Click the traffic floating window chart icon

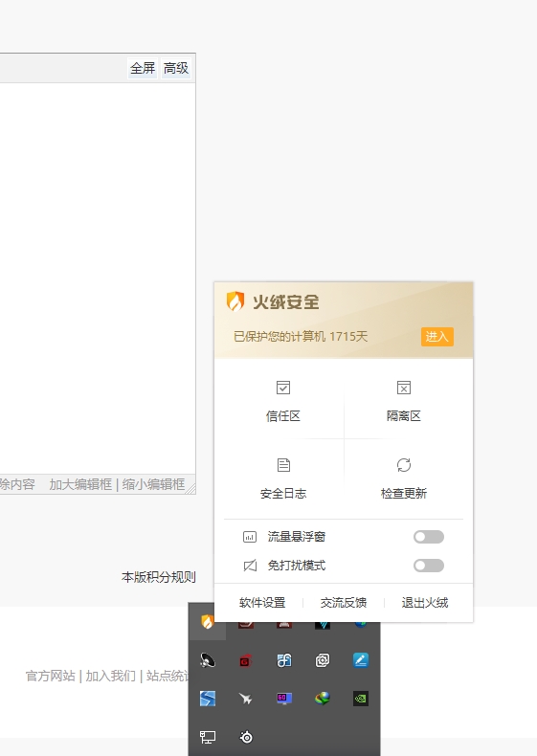(250, 537)
